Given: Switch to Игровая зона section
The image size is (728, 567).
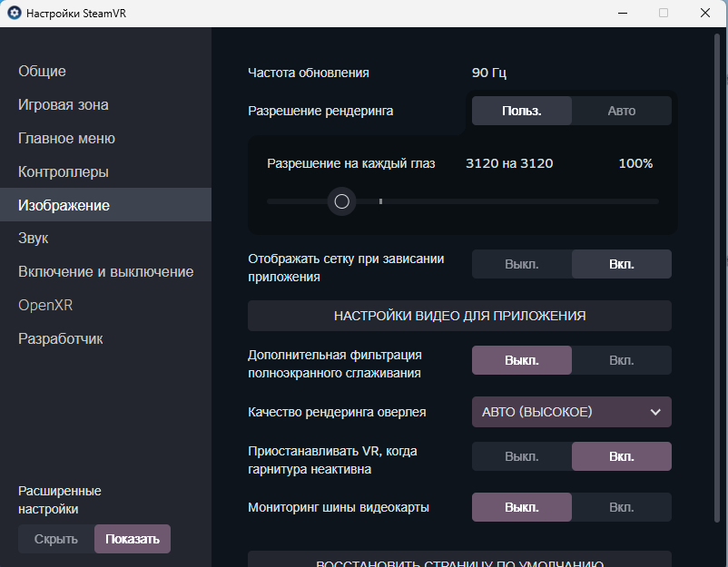Looking at the screenshot, I should point(64,105).
